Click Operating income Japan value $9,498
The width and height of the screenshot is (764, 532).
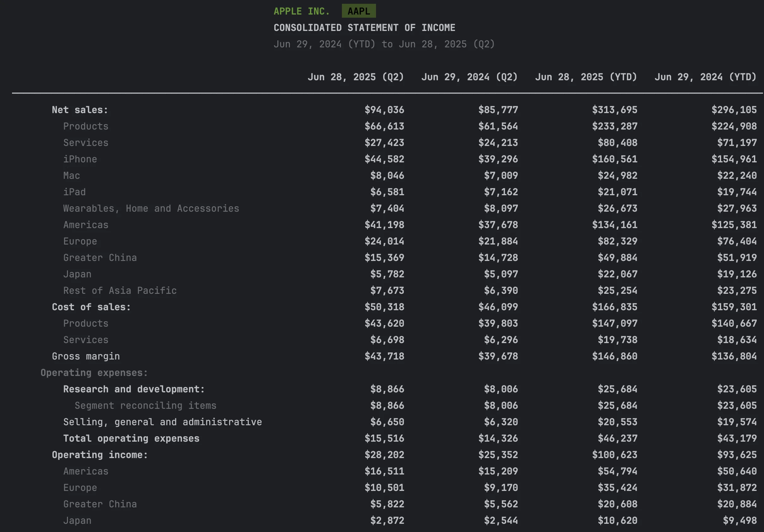740,521
